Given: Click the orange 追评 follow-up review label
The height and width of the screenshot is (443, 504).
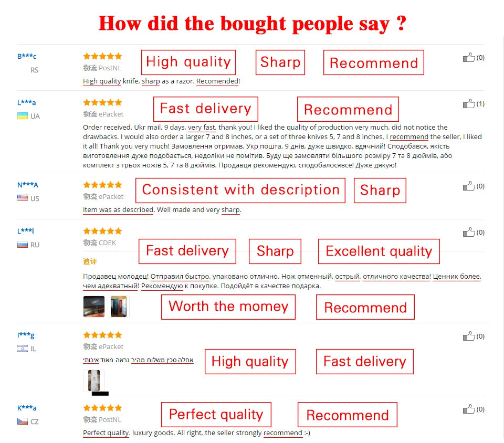Looking at the screenshot, I should (90, 261).
